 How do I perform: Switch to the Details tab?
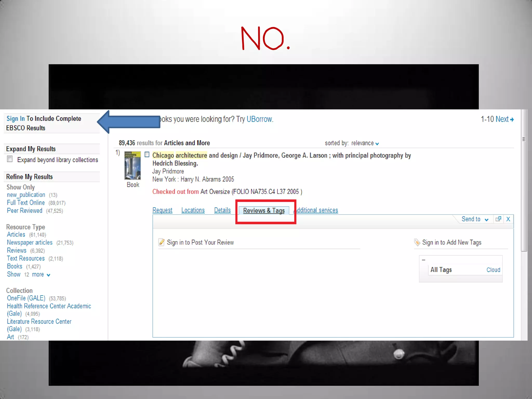click(x=222, y=210)
